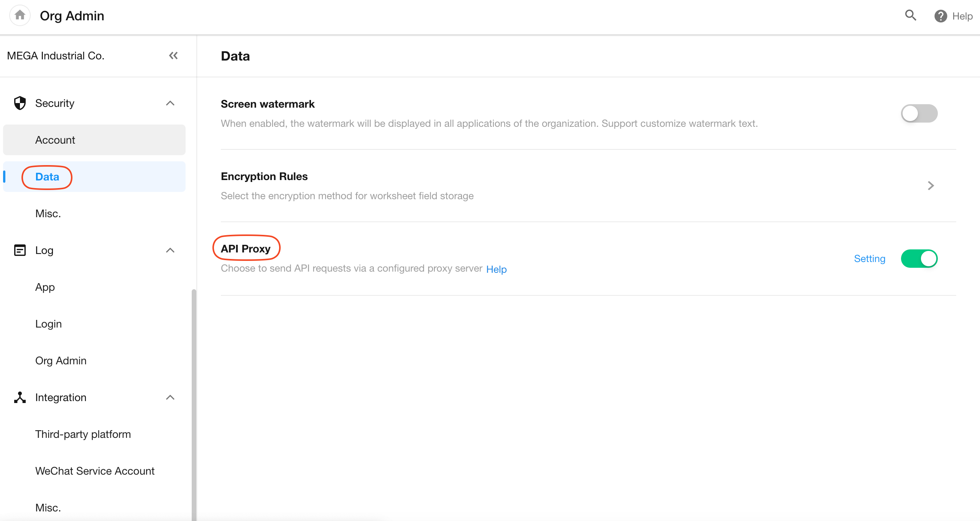Open Third-party platform page
This screenshot has height=521, width=980.
pos(83,434)
